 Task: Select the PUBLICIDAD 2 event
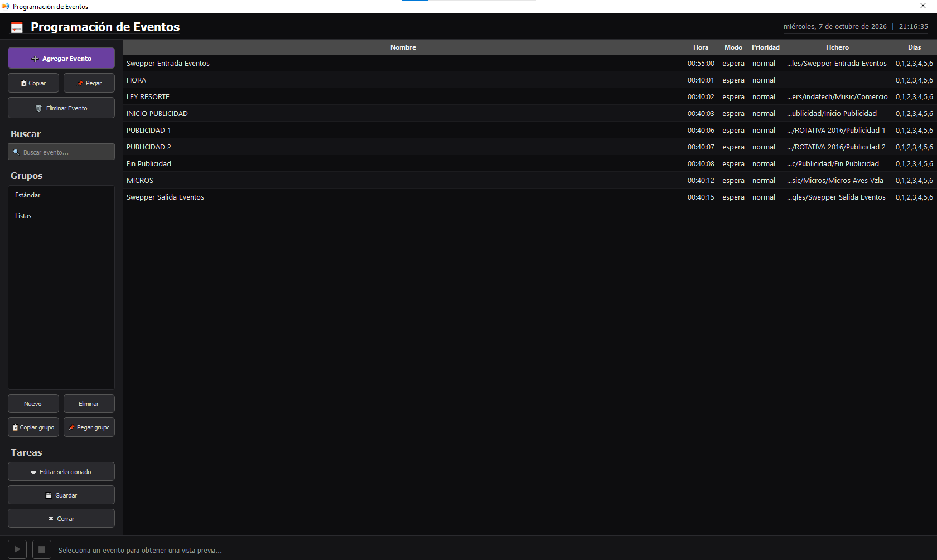tap(529, 147)
